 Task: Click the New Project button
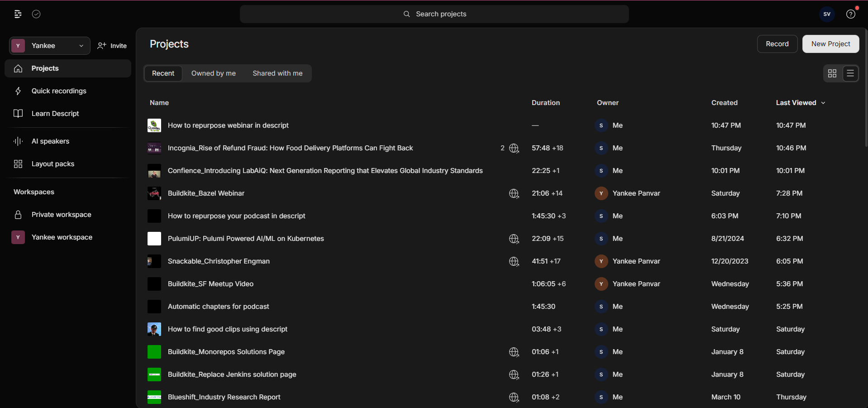pyautogui.click(x=830, y=44)
